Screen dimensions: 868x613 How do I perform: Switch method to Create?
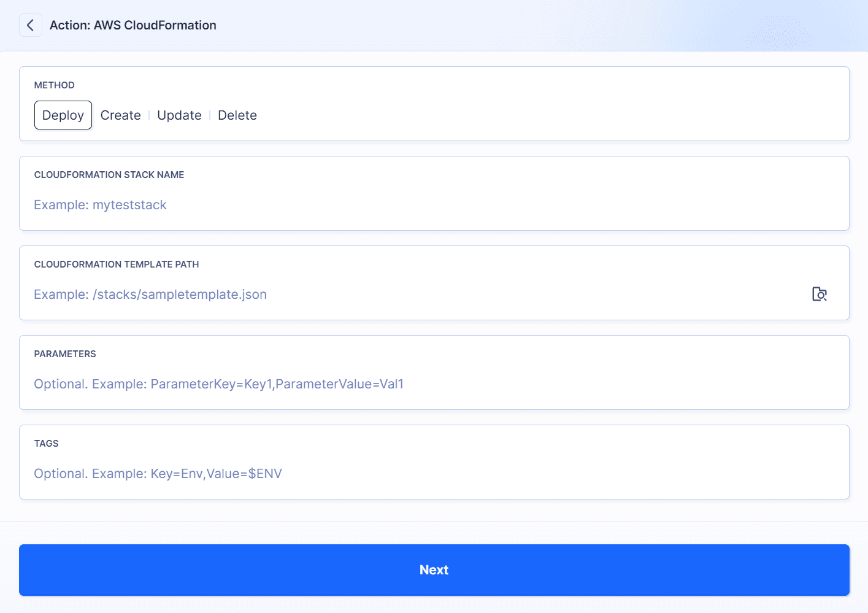(x=120, y=115)
